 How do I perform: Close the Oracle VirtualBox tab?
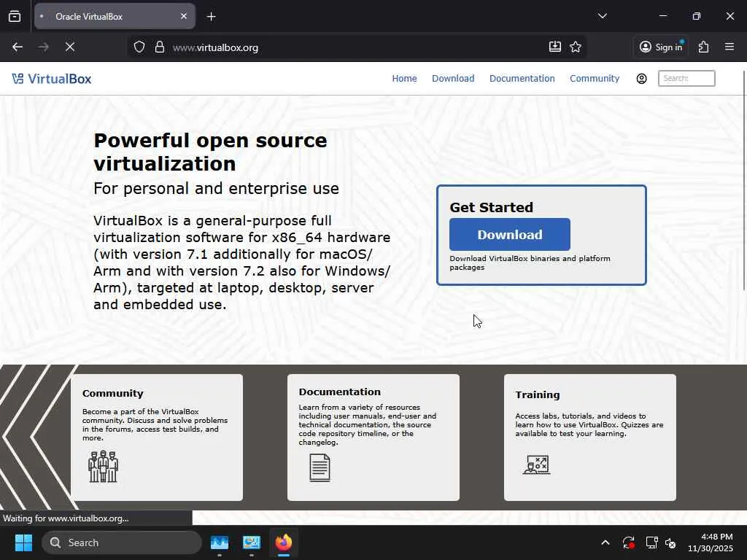[x=184, y=16]
